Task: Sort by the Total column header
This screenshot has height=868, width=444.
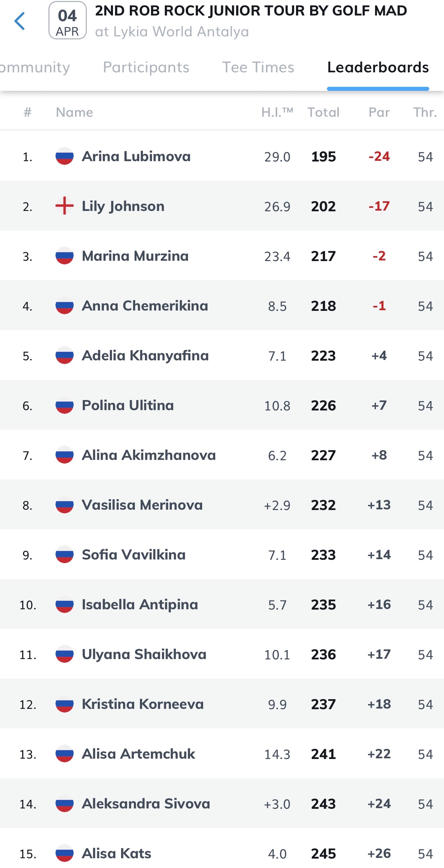Action: click(323, 112)
